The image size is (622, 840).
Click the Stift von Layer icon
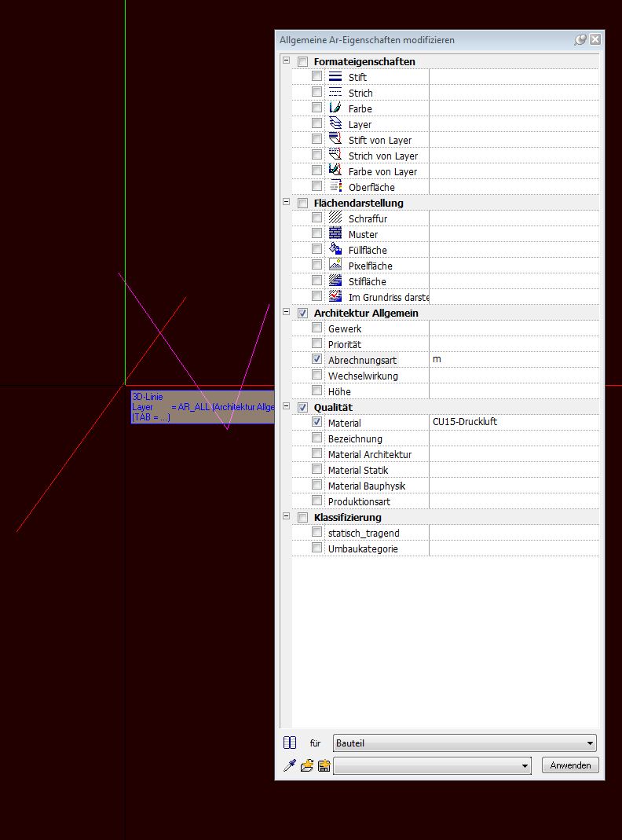point(335,139)
